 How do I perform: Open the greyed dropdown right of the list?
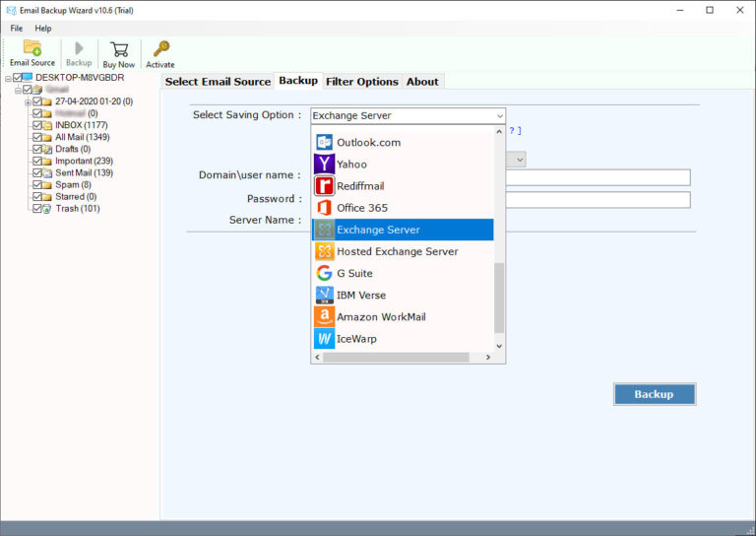click(x=520, y=160)
